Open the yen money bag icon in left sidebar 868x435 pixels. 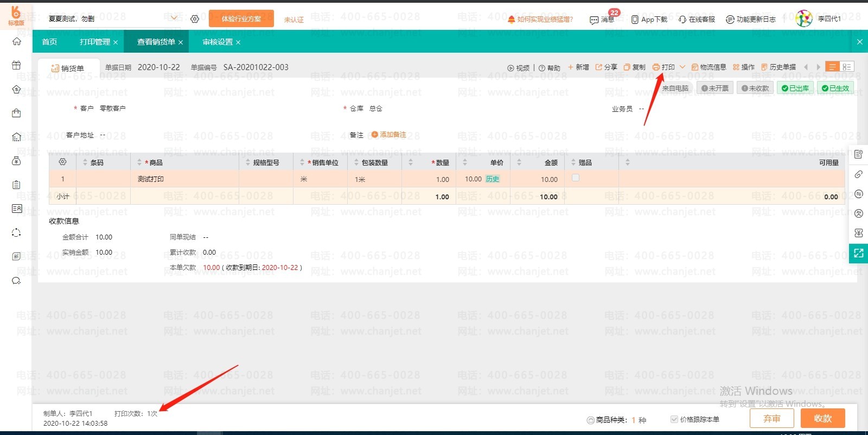click(x=16, y=161)
